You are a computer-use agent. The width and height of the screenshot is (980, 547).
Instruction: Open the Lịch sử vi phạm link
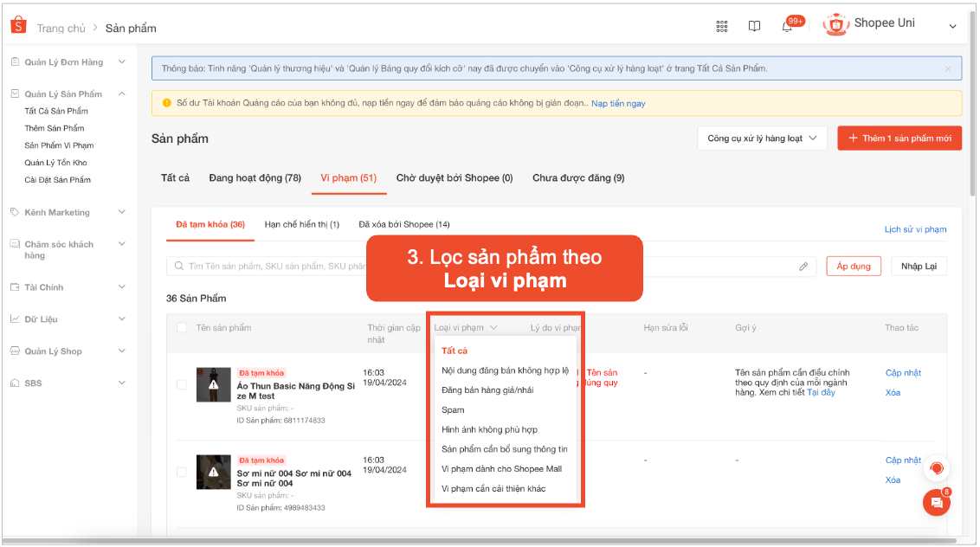915,229
